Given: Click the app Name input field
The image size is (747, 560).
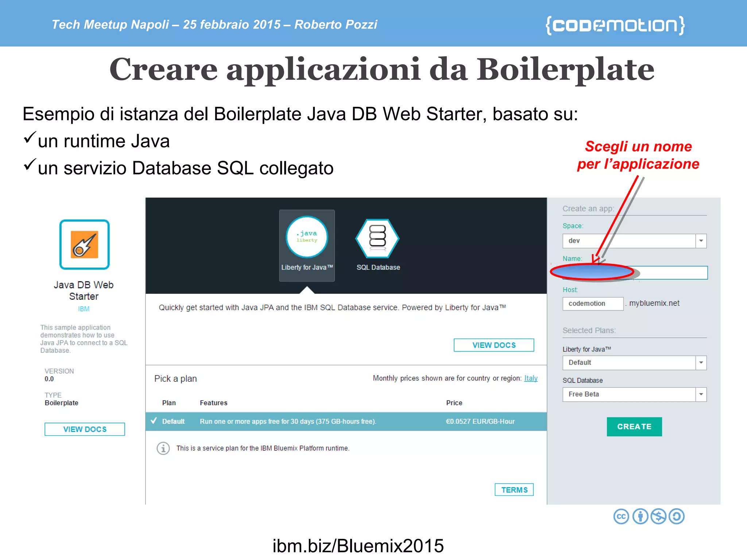Looking at the screenshot, I should point(635,273).
